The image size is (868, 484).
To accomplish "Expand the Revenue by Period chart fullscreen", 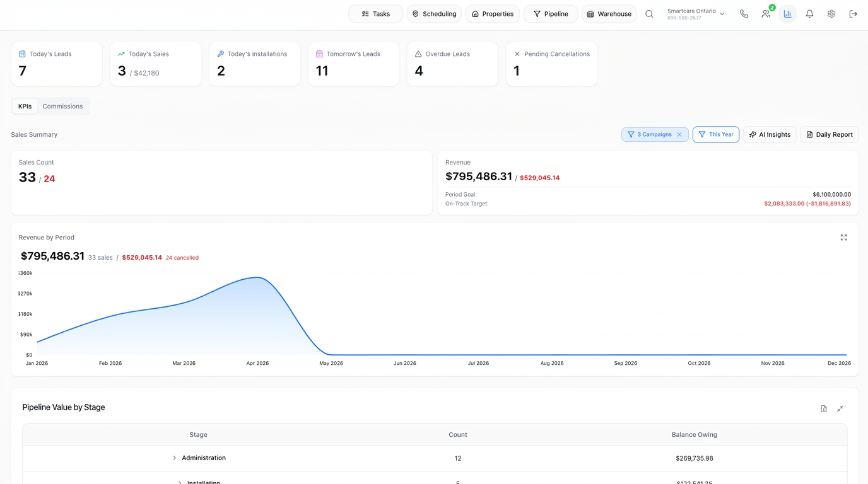I will pos(844,238).
